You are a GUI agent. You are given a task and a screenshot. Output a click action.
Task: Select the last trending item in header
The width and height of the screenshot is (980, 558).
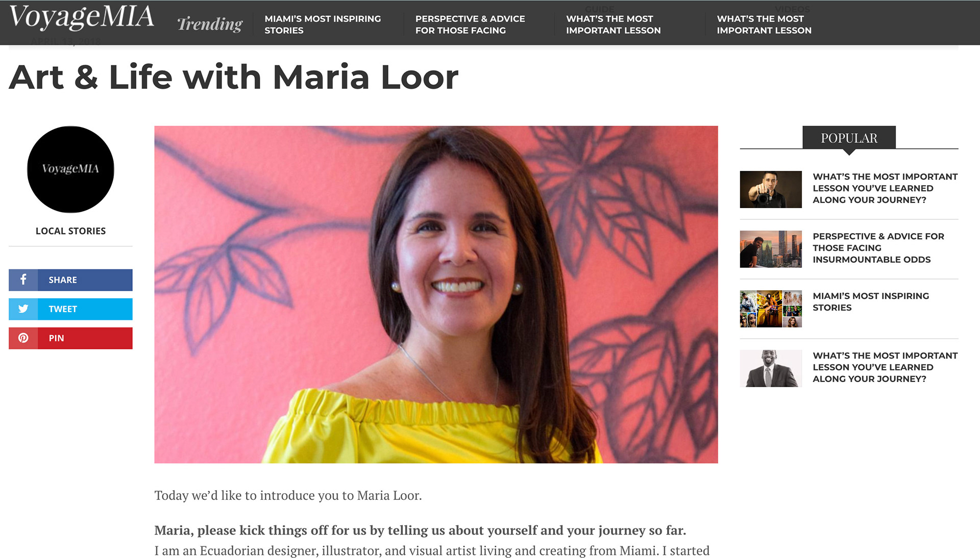coord(764,24)
